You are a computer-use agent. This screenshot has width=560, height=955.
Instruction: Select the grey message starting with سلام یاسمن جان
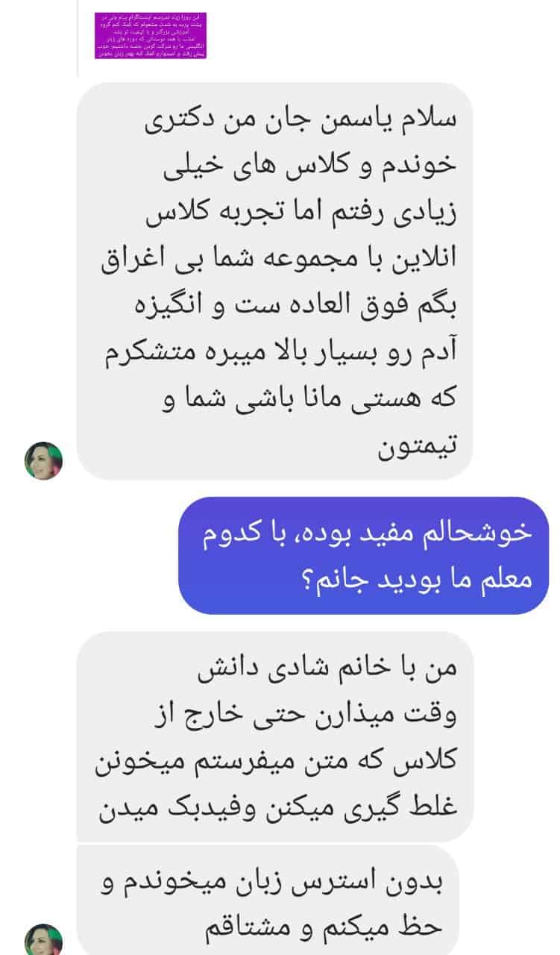(275, 281)
